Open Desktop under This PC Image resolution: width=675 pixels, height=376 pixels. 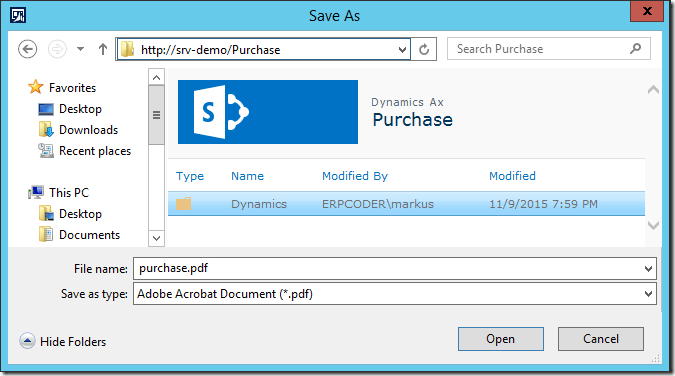pos(80,214)
